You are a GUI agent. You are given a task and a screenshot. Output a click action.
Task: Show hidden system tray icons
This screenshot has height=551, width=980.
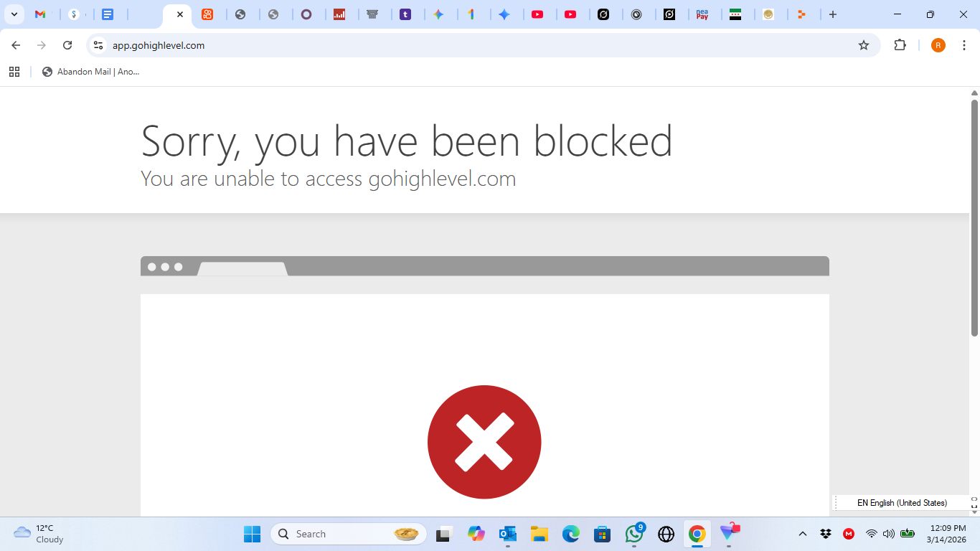[803, 534]
